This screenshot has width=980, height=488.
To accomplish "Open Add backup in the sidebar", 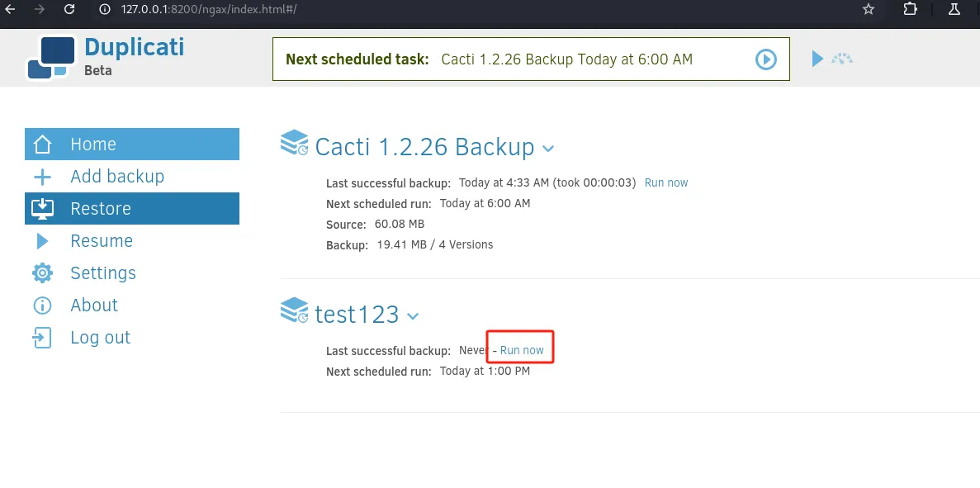I will pos(132,176).
